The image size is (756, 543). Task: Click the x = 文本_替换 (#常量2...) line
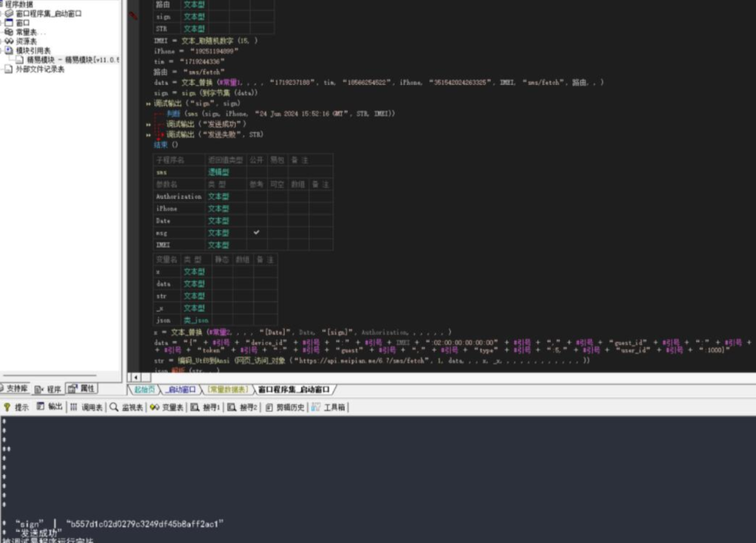[x=303, y=332]
